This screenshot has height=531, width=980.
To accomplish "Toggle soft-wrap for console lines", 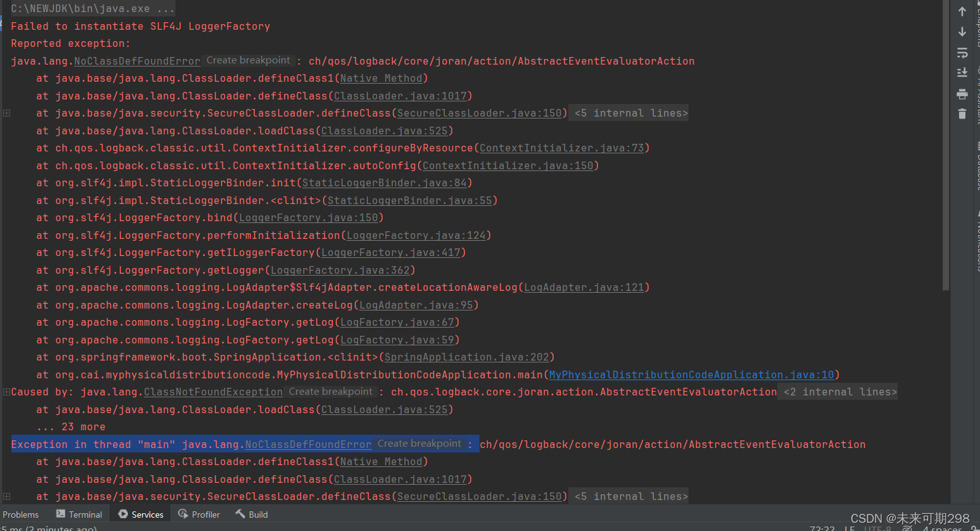I will [962, 53].
